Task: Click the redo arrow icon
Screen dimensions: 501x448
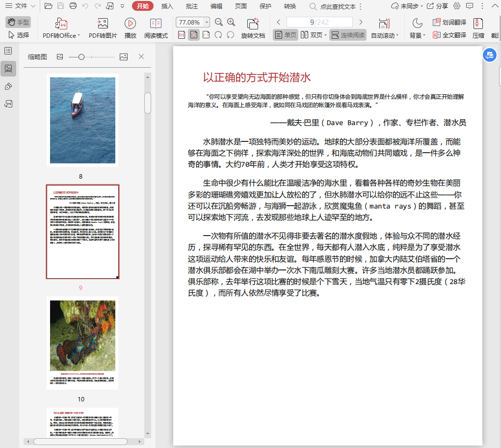Action: [98, 6]
